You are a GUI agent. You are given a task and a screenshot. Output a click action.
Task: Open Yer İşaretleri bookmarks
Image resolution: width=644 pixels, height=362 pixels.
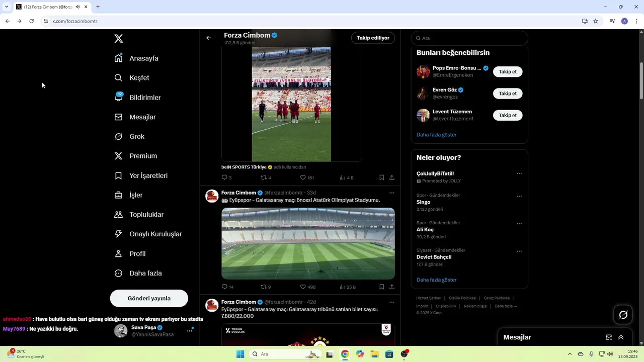pos(141,175)
